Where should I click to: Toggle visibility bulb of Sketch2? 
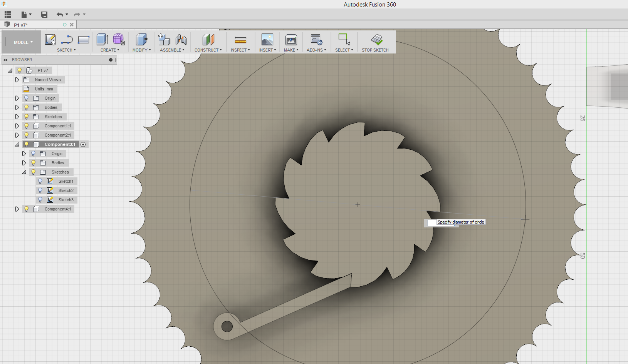(x=40, y=190)
